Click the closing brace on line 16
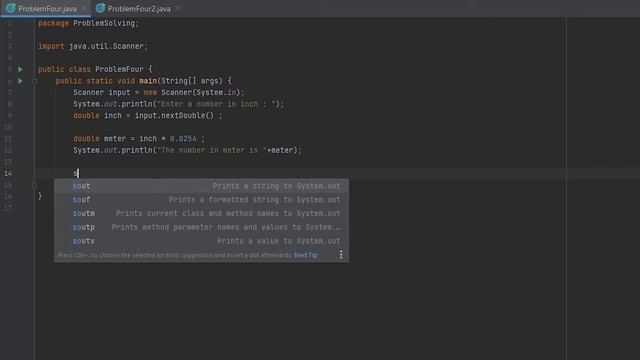The height and width of the screenshot is (360, 640). click(x=40, y=196)
